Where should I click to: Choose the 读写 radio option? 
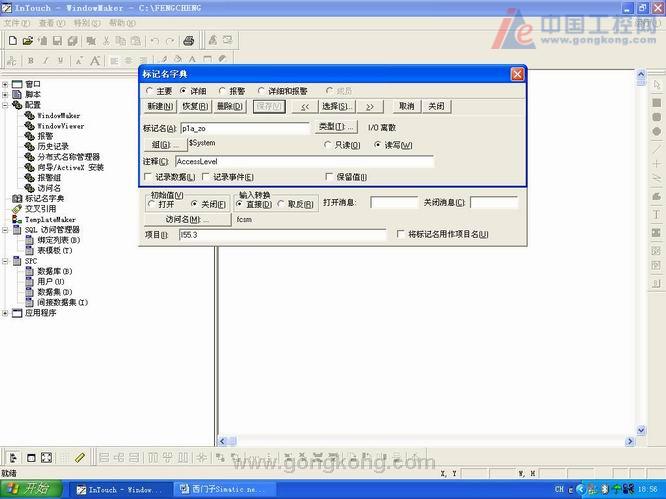click(x=377, y=145)
